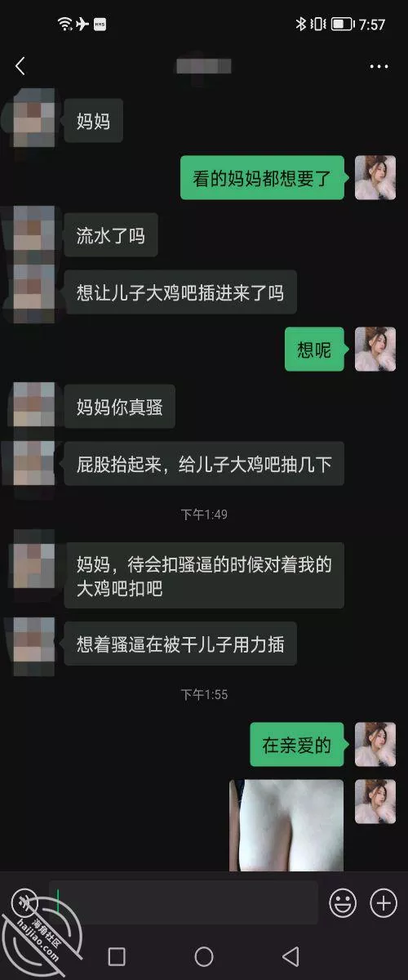Tap the Bluetooth icon in status bar
The height and width of the screenshot is (980, 408).
click(x=300, y=24)
